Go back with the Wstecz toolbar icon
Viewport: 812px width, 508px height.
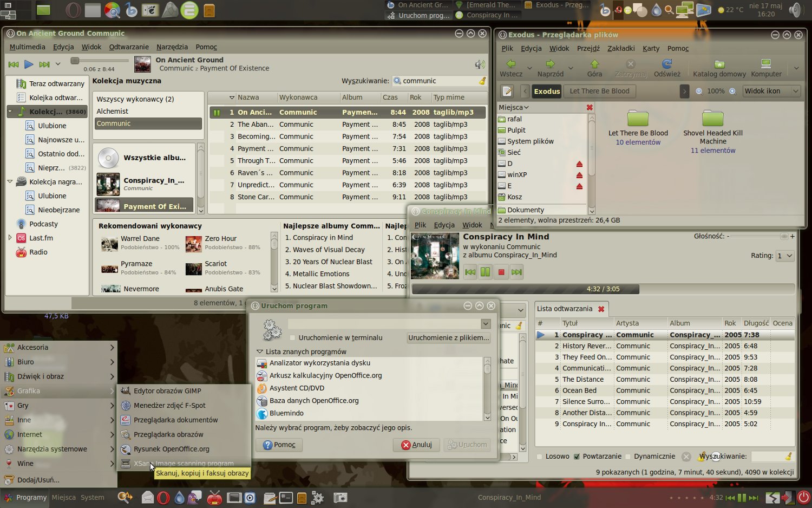(x=511, y=64)
